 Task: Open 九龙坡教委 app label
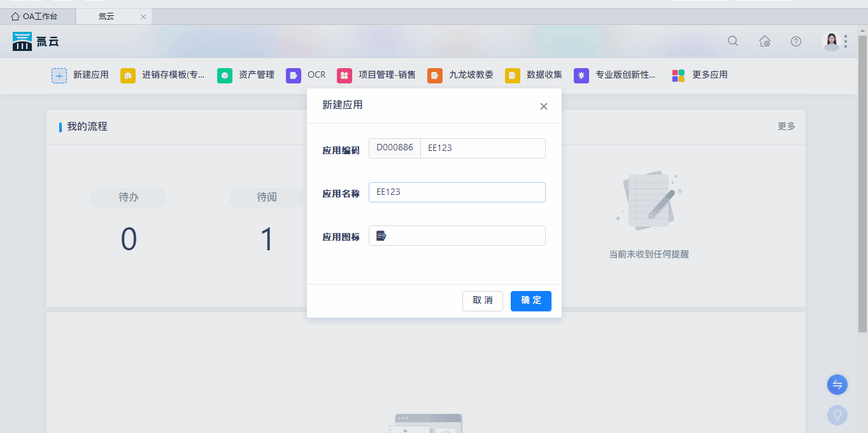point(471,75)
